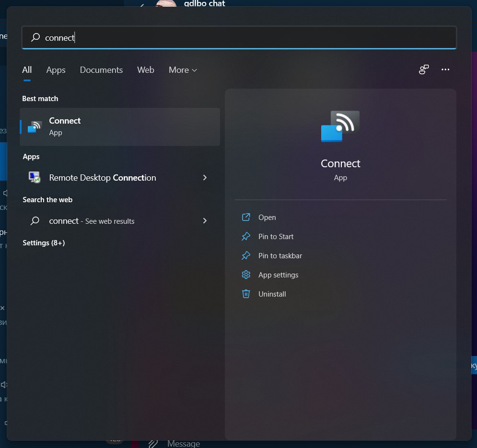Screen dimensions: 477x448
Task: Open the Remote Desktop Connection result
Action: click(x=120, y=178)
